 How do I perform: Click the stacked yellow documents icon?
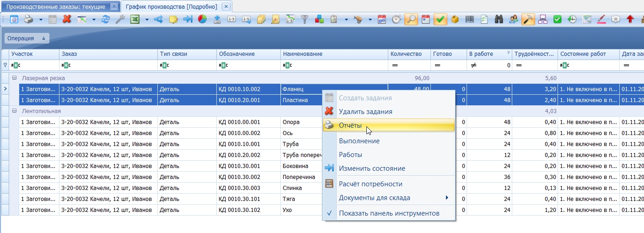click(261, 19)
